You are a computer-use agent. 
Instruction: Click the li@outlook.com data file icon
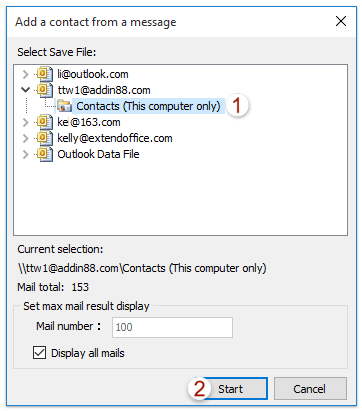point(45,74)
